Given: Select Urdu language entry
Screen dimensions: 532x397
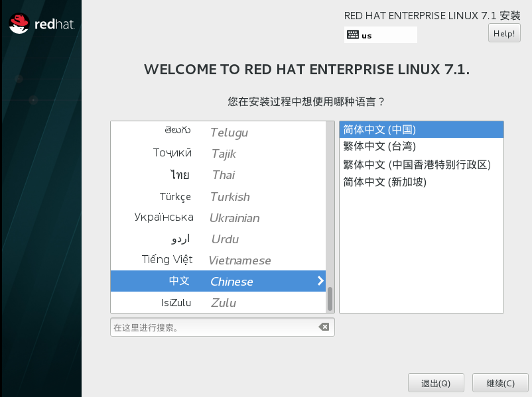Looking at the screenshot, I should point(218,239).
